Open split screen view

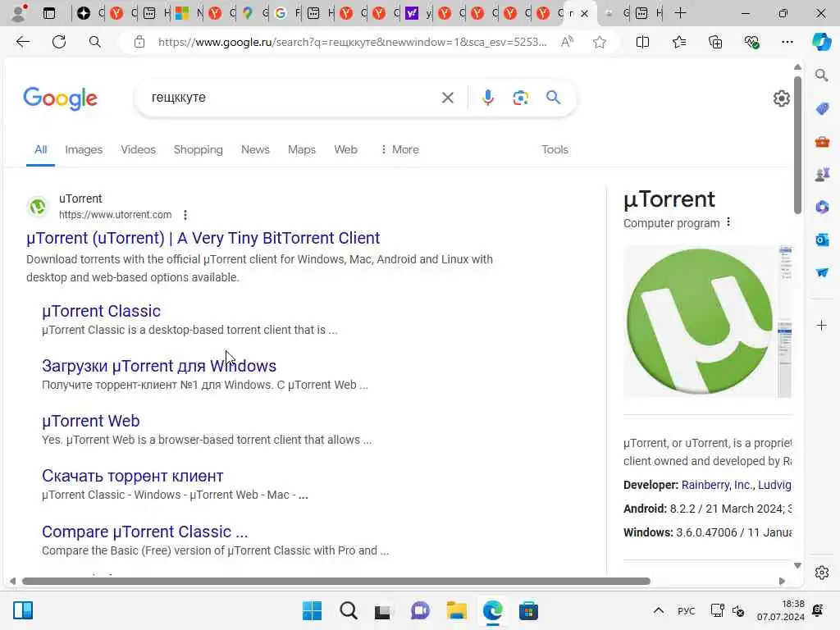(642, 42)
